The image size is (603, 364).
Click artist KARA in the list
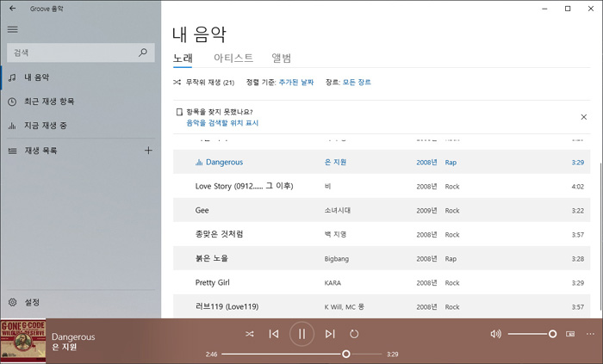point(333,283)
